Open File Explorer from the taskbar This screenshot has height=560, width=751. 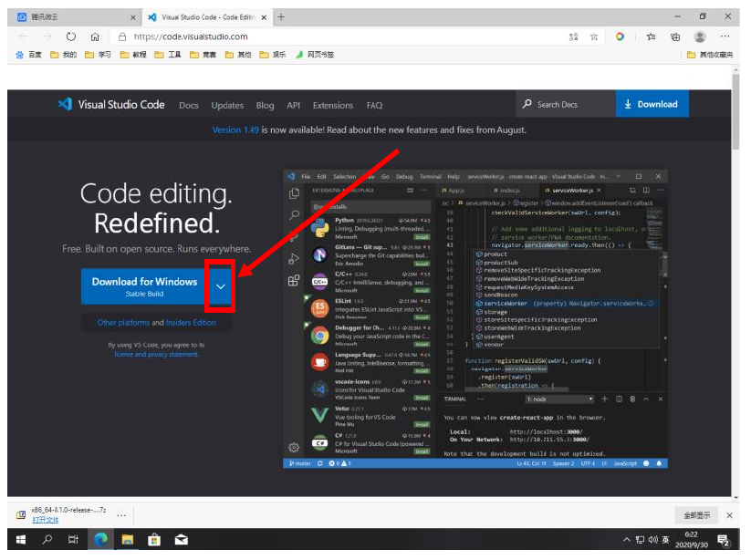pos(128,540)
